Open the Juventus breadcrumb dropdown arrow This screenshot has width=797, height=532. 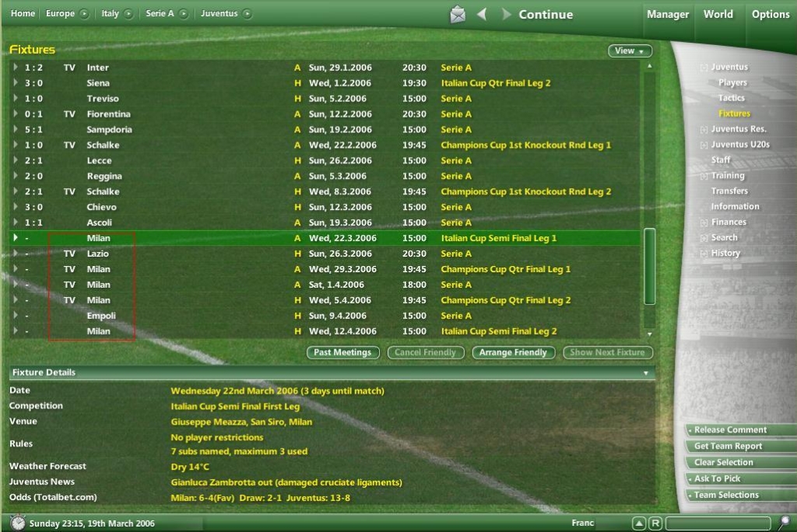point(247,14)
